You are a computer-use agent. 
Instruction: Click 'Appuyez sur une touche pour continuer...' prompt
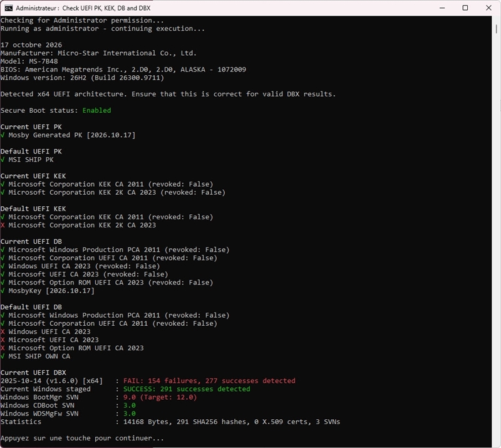pos(82,439)
